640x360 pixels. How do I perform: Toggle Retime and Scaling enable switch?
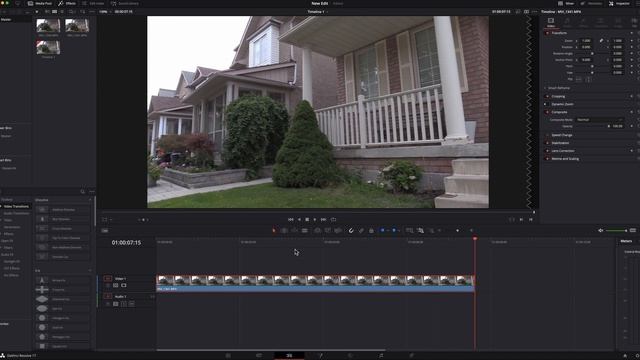pos(547,158)
